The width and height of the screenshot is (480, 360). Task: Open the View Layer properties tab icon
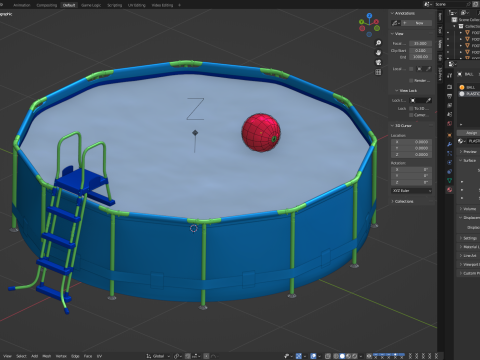(x=449, y=105)
